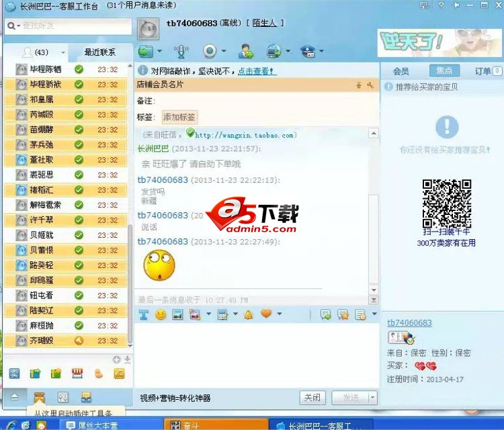Viewport: 504px width, 430px height.
Task: Open dropdown beside police cap icon
Action: [321, 51]
